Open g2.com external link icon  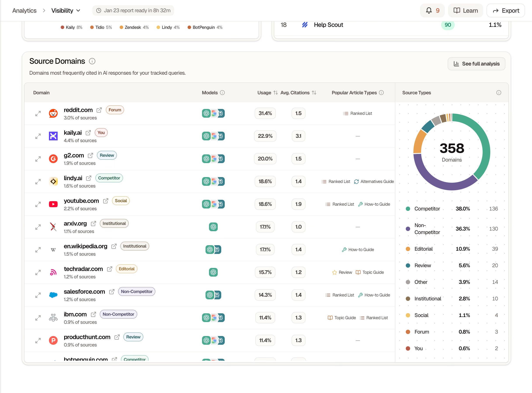click(x=90, y=155)
